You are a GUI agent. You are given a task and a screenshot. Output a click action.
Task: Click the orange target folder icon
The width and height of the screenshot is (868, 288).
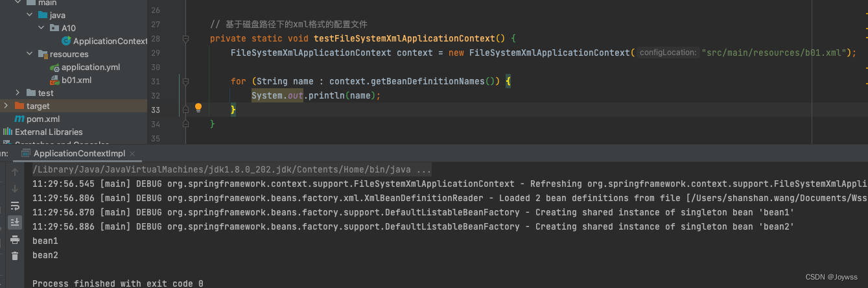(19, 106)
